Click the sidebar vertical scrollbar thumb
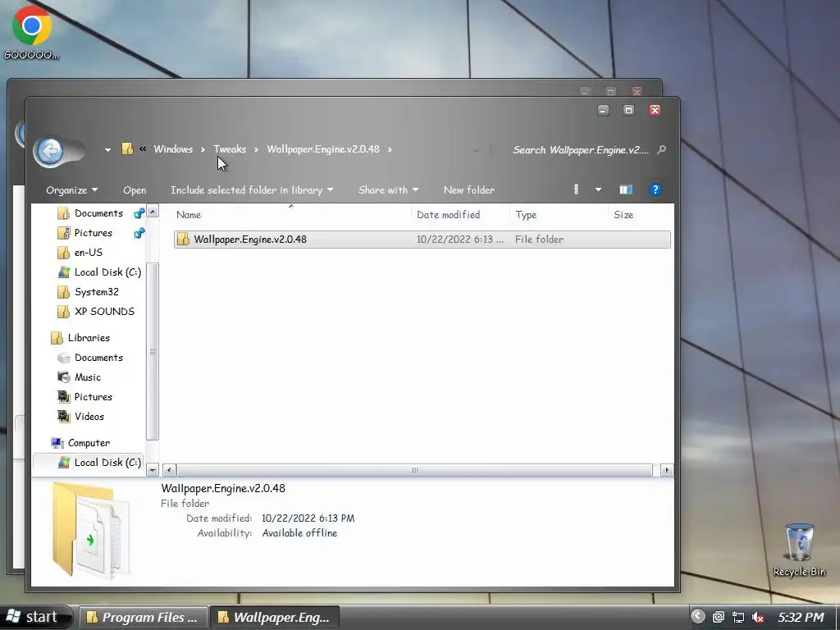The image size is (840, 630). pyautogui.click(x=153, y=352)
